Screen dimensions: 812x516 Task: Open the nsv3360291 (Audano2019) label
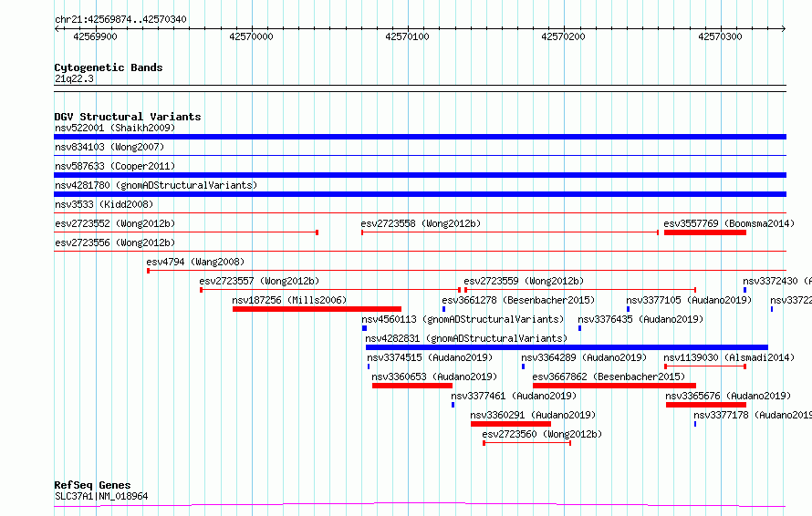point(533,415)
